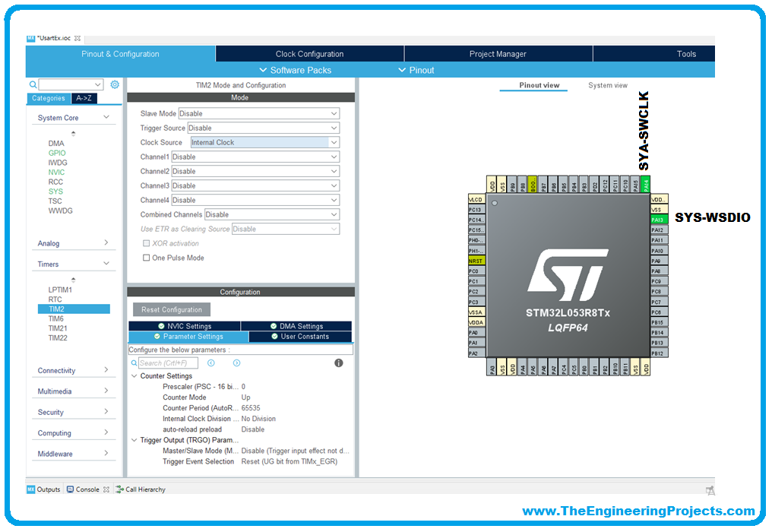Viewport: 772px width, 532px height.
Task: Click the green PA13 pin on chip
Action: coord(659,220)
